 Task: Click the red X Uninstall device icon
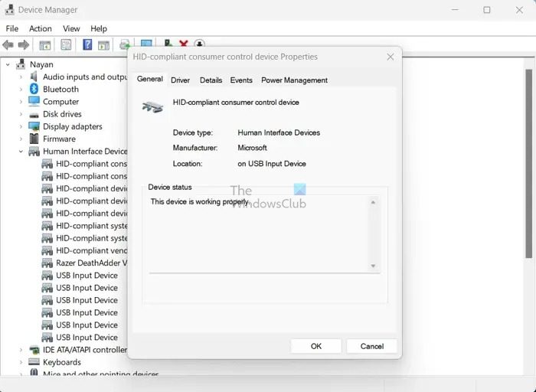184,44
